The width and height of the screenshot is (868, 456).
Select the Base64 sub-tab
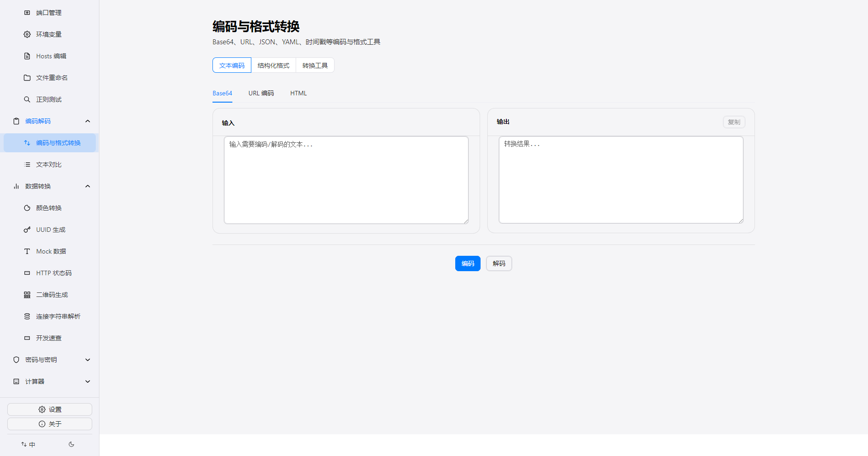222,93
